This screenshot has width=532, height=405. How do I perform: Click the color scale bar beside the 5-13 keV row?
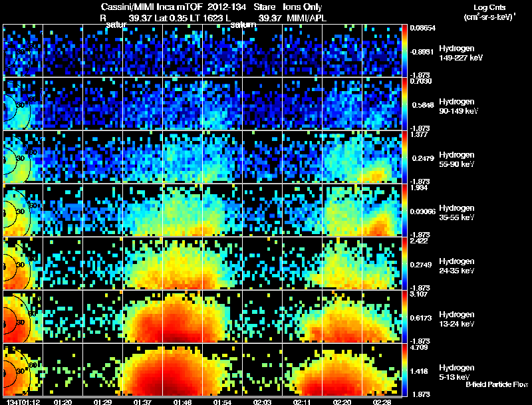click(x=404, y=369)
